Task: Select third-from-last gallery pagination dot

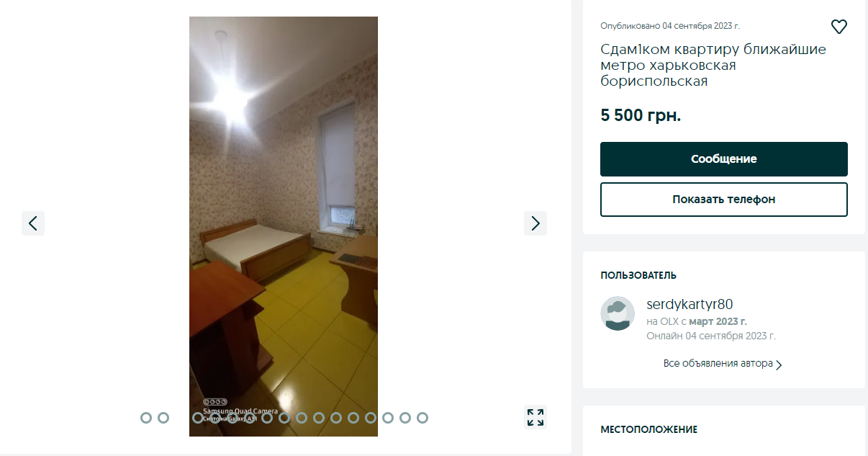Action: coord(388,418)
